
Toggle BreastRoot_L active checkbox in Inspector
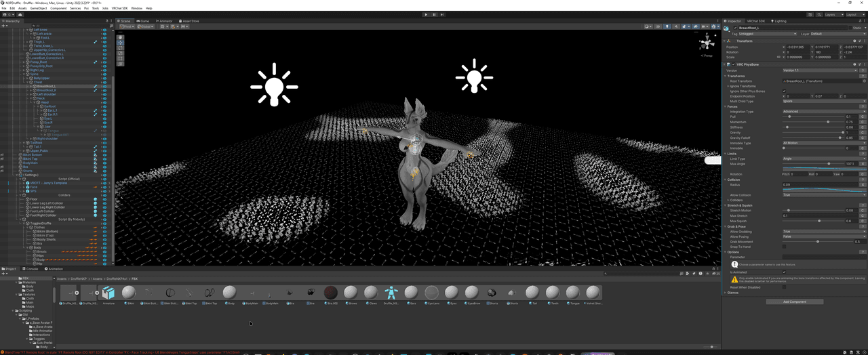[735, 28]
